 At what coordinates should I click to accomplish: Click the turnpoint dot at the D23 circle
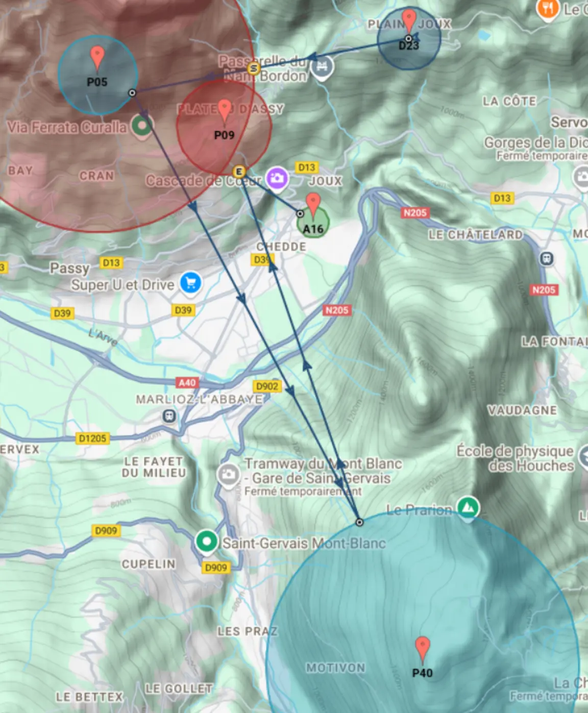click(x=408, y=38)
